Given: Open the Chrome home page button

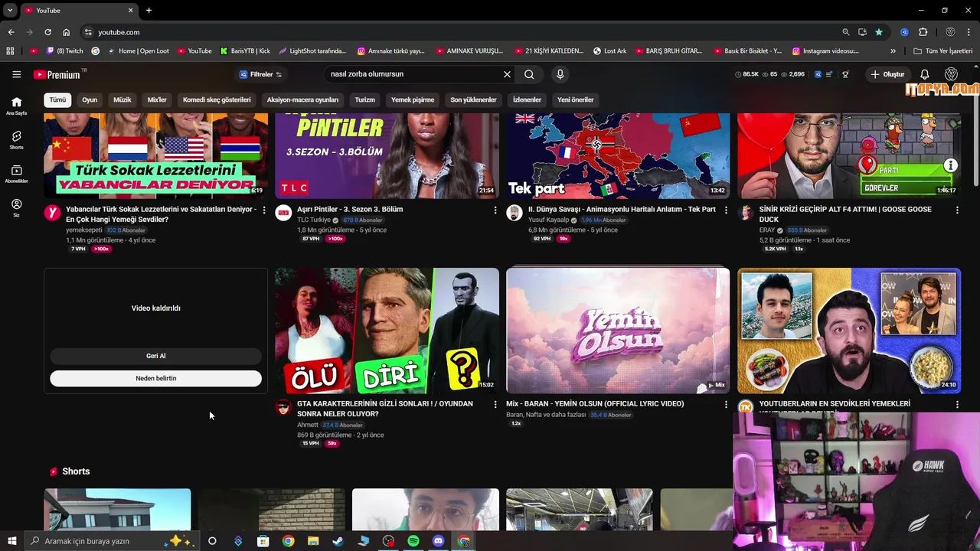Looking at the screenshot, I should (66, 32).
